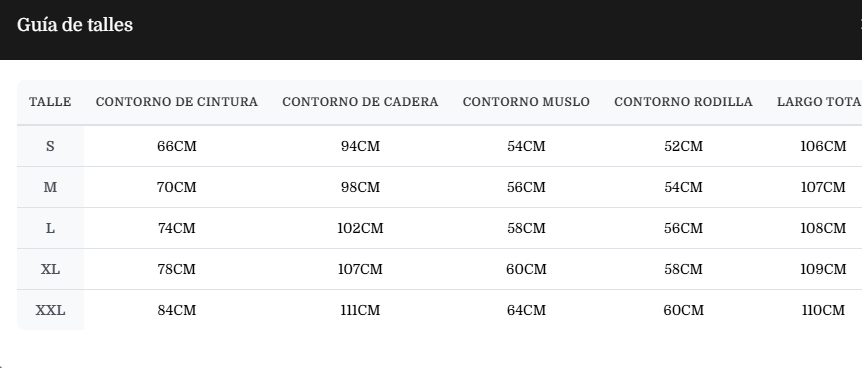Select the XXL size row label
The image size is (862, 368).
[x=50, y=310]
